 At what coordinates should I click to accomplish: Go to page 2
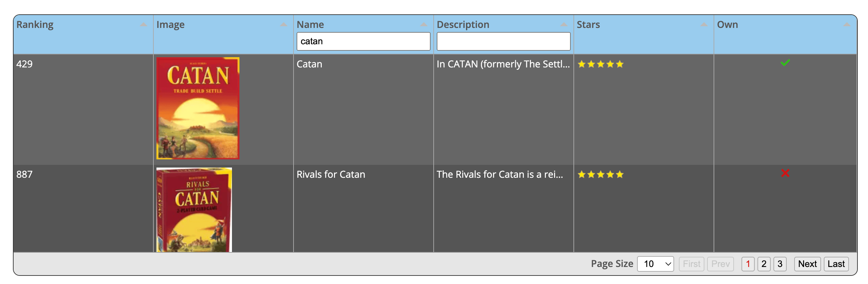764,264
